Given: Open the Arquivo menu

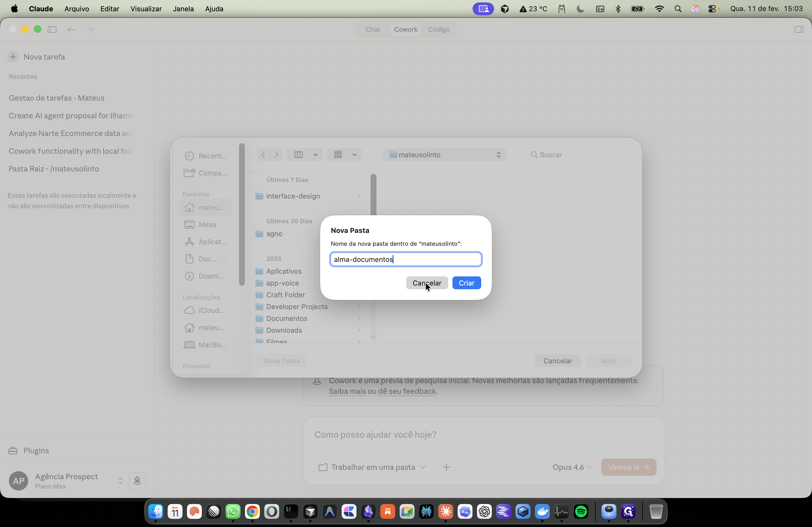Looking at the screenshot, I should (77, 9).
